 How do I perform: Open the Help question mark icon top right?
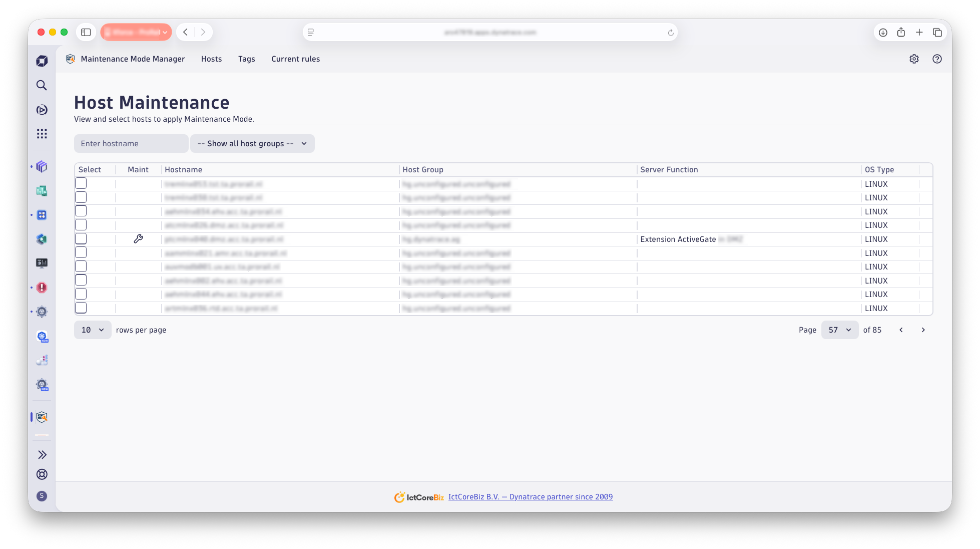(x=937, y=59)
